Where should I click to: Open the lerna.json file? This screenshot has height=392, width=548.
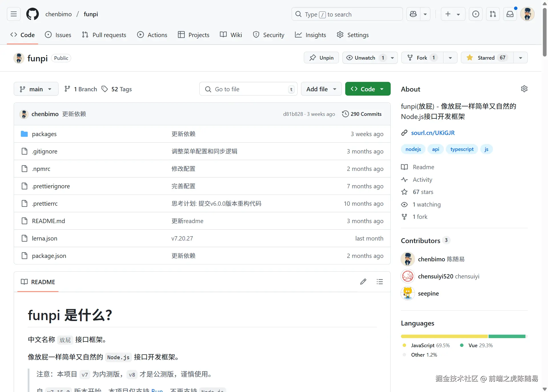[45, 238]
